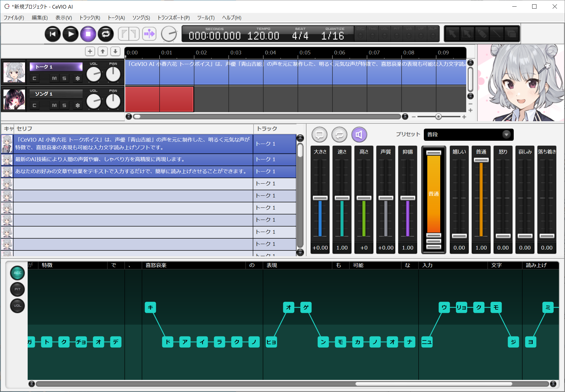Click the scroll-down arrow of dialogue list

(300, 252)
